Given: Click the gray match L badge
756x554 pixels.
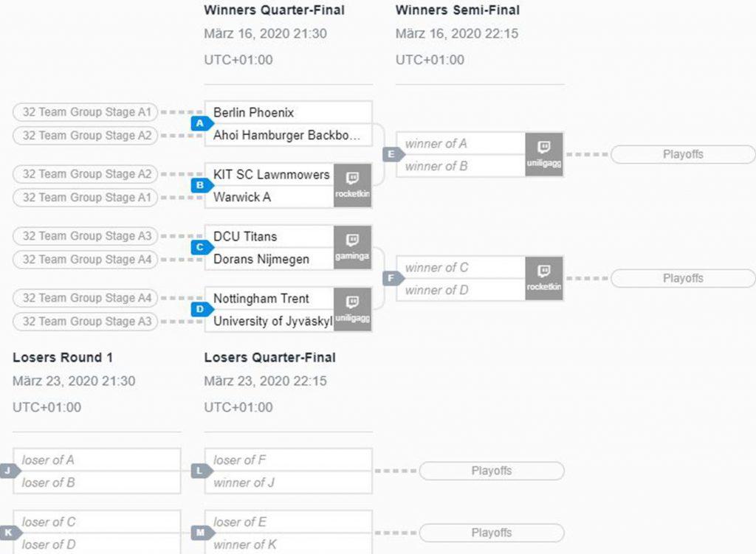Looking at the screenshot, I should point(202,471).
